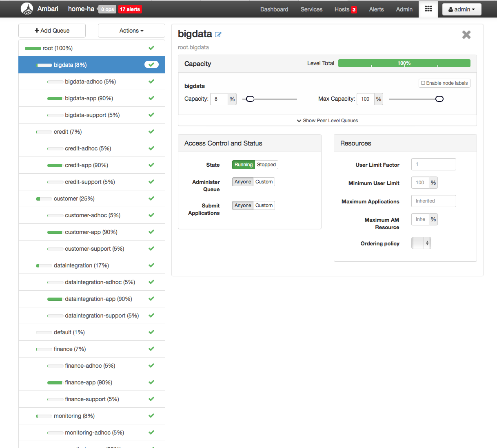
Task: Expand Show Peer Level Queues
Action: [x=327, y=121]
